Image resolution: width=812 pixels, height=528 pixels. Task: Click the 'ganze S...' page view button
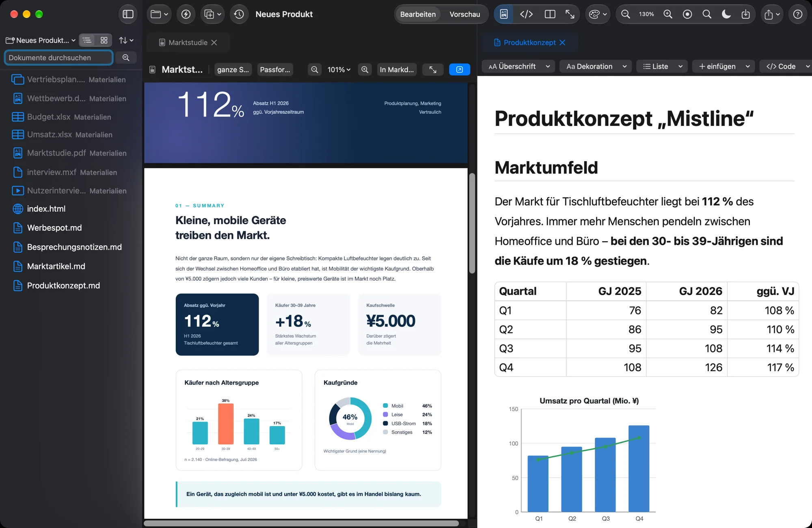[x=233, y=69]
